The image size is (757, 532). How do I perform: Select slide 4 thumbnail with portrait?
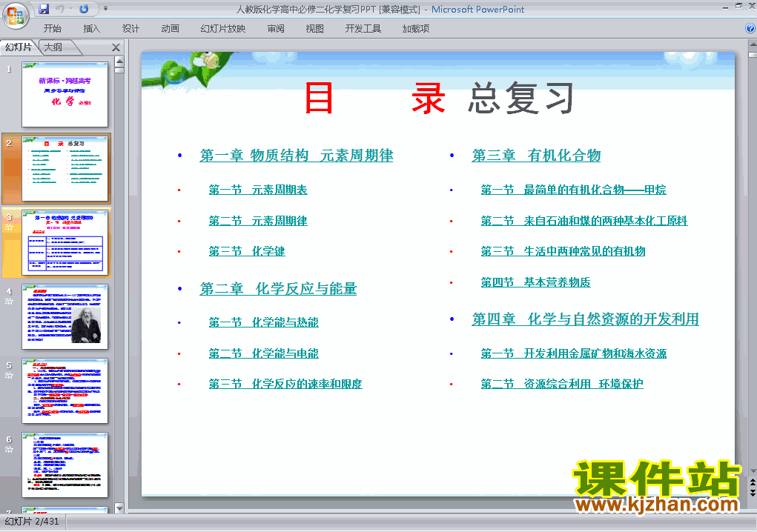(65, 316)
